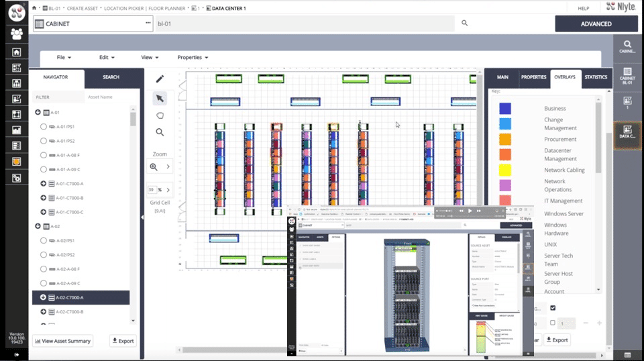
Task: Expand the Properties dropdown menu
Action: pyautogui.click(x=193, y=58)
